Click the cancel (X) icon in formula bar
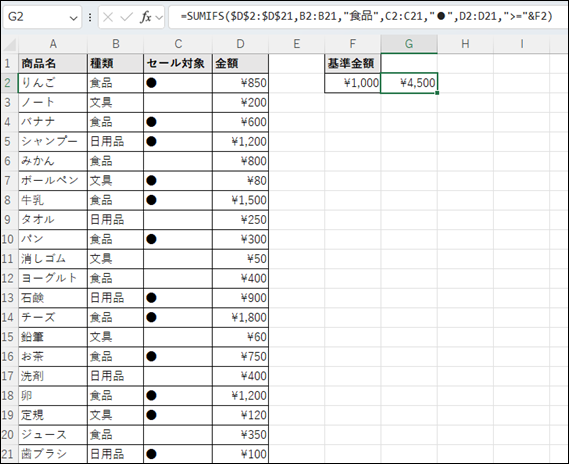569x464 pixels. (108, 17)
